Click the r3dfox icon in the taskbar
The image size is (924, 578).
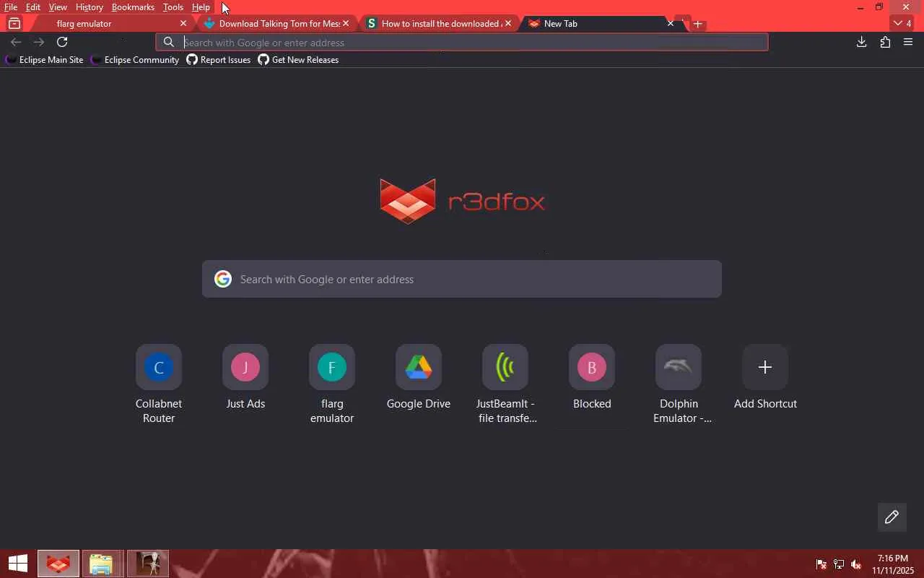click(58, 564)
